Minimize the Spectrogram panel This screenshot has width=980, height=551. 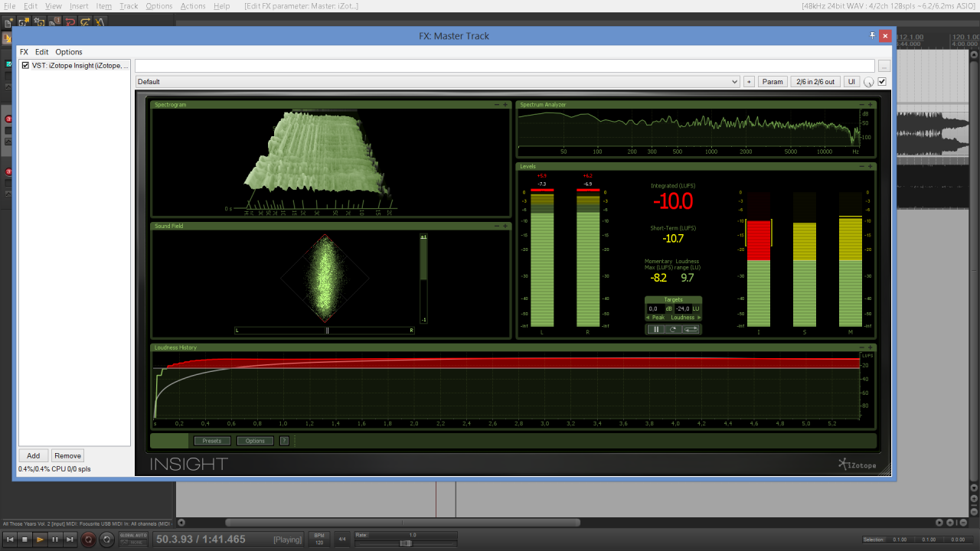pos(497,104)
